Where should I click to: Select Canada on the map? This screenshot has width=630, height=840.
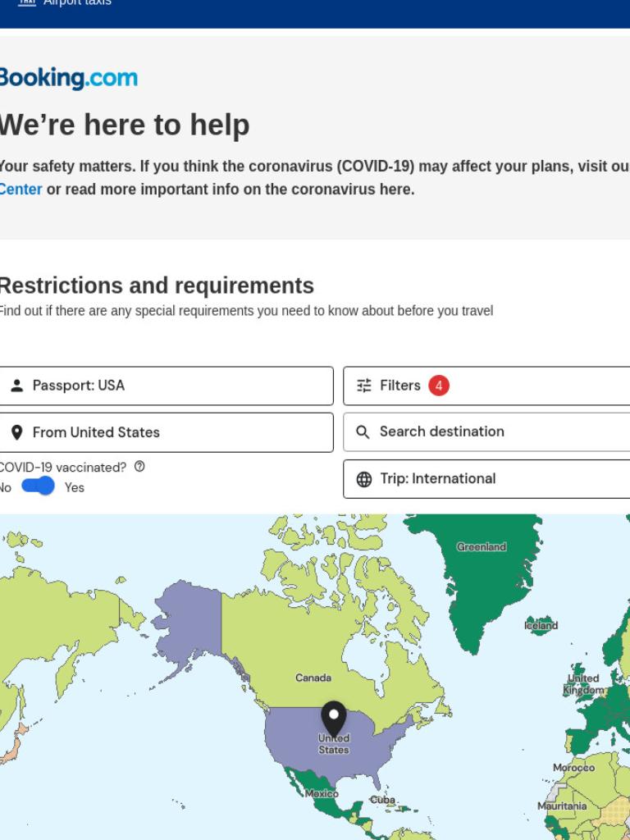coord(313,678)
